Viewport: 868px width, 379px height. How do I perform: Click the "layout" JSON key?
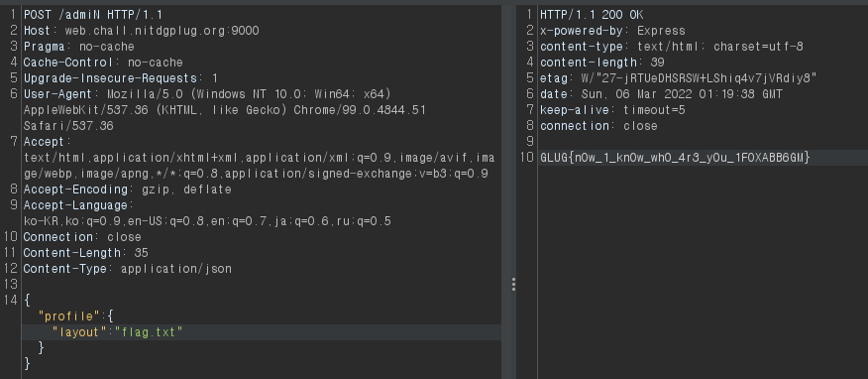tap(79, 332)
